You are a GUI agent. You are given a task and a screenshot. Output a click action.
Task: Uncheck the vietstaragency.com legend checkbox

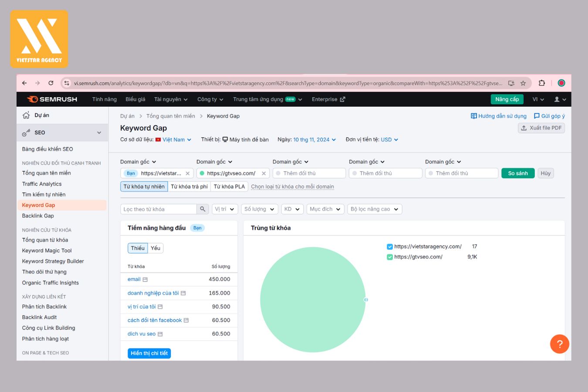tap(390, 247)
